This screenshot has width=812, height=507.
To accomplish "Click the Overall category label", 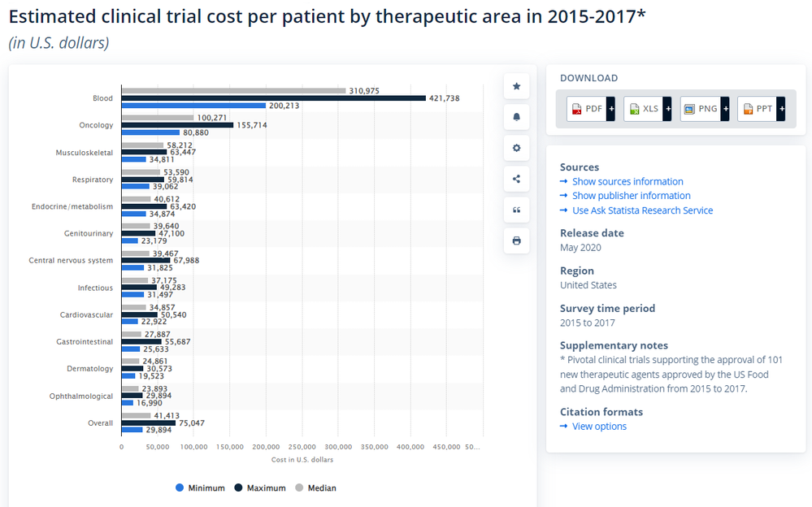I will click(100, 423).
